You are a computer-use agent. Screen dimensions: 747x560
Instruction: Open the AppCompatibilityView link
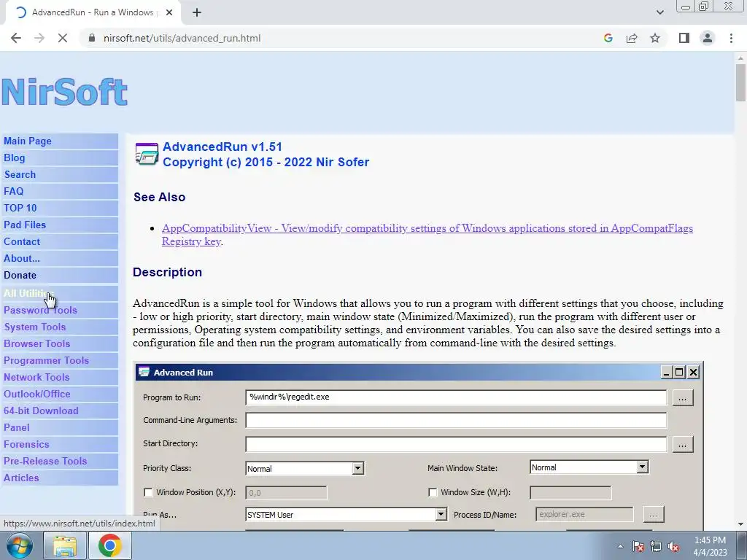(427, 235)
